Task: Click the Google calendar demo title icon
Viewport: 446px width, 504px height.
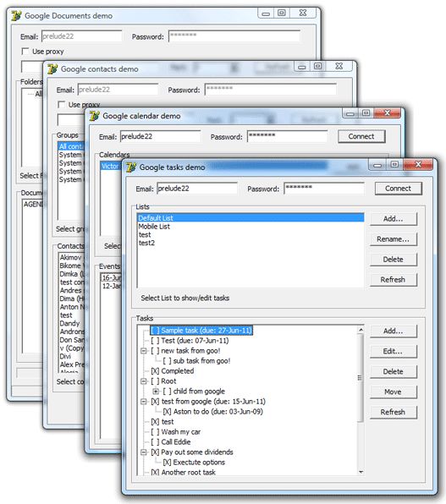Action: [94, 116]
